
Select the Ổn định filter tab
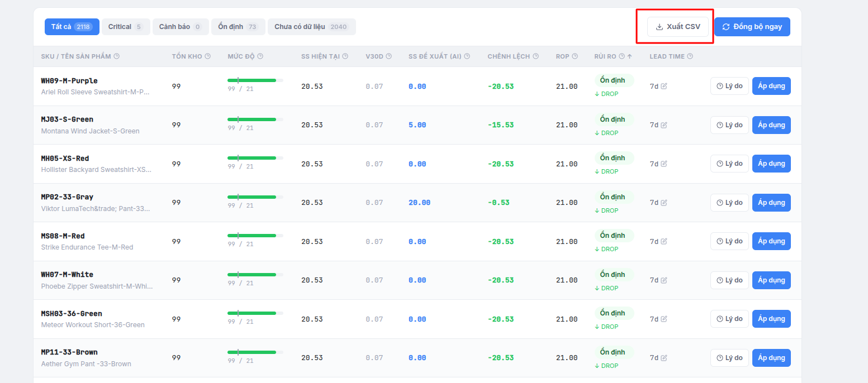click(x=238, y=27)
